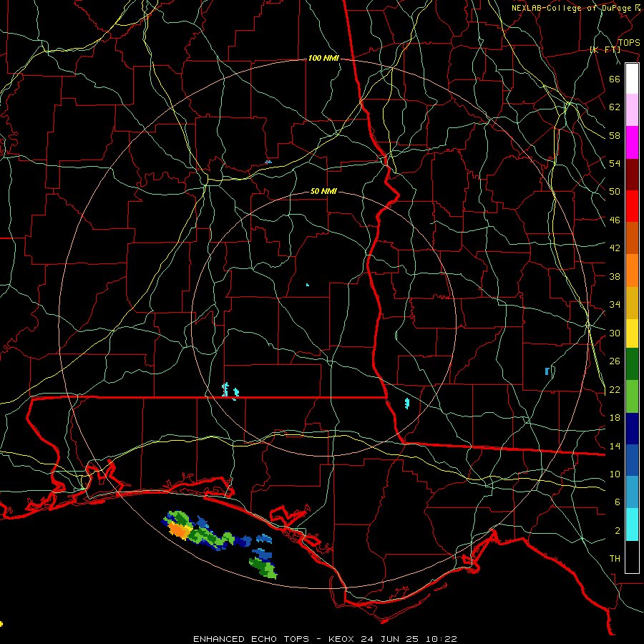
Task: Click the TH legend label
Action: 615,559
